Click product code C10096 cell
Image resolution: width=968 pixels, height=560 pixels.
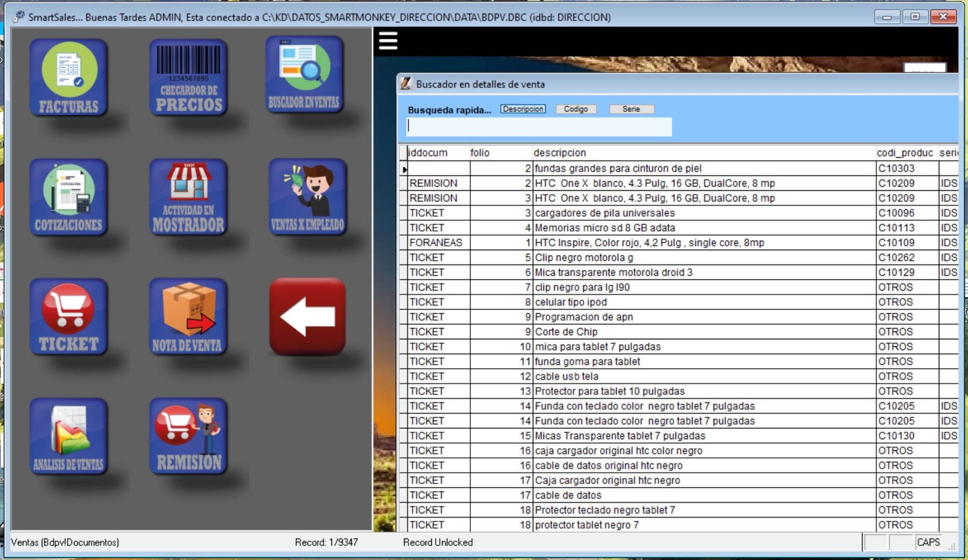point(907,213)
